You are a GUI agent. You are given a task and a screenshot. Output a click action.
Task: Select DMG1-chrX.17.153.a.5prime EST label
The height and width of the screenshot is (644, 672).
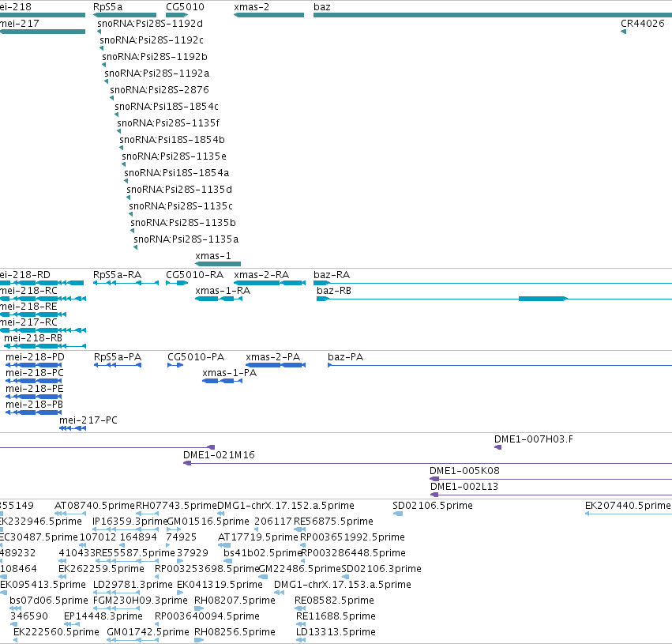pyautogui.click(x=343, y=585)
